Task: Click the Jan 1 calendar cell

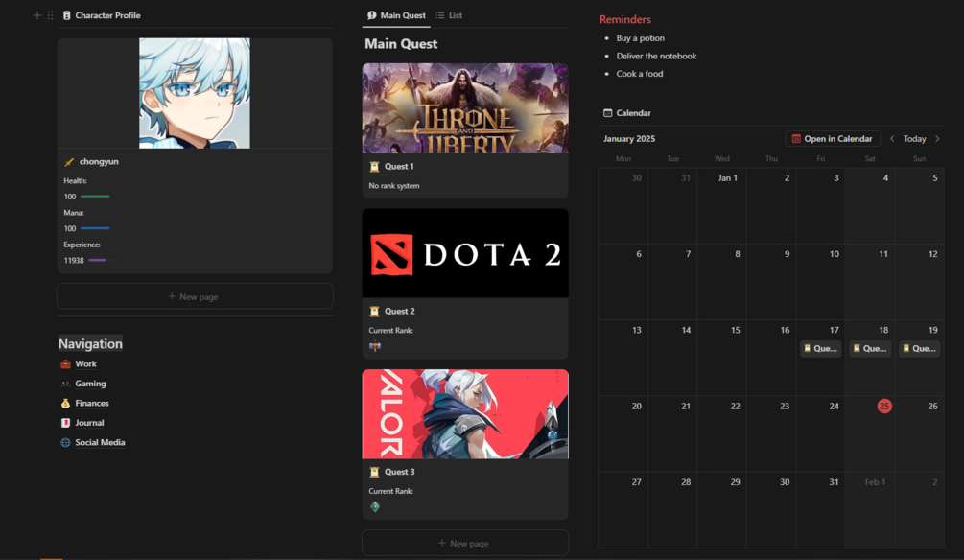Action: (x=722, y=206)
